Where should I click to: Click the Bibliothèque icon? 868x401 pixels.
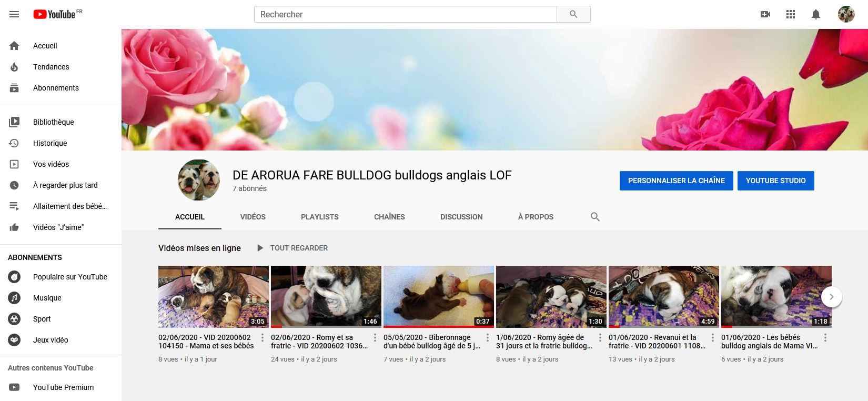(14, 122)
